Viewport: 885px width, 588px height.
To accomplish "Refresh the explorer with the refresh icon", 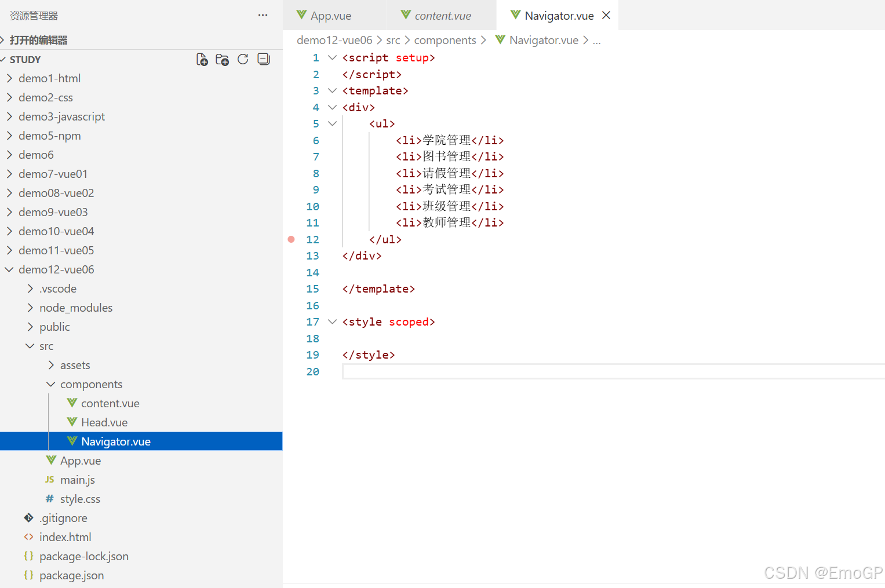I will [x=243, y=59].
